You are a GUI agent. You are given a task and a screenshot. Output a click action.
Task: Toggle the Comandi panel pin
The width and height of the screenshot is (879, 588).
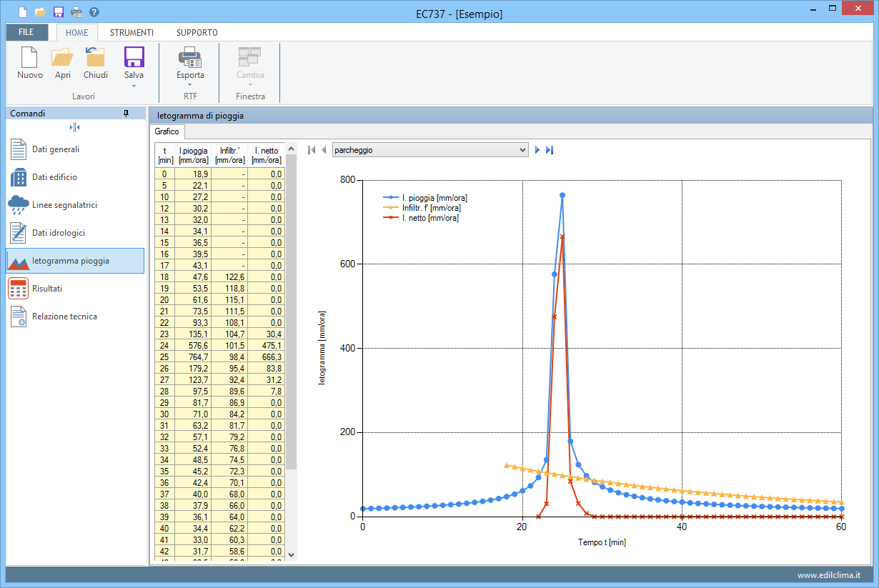coord(126,114)
